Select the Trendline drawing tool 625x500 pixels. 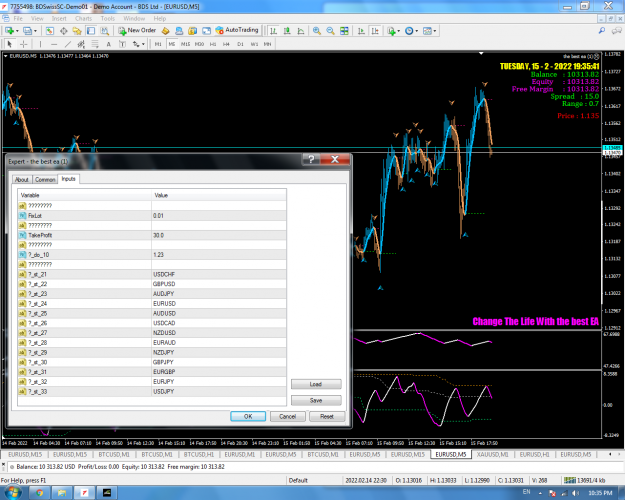68,44
